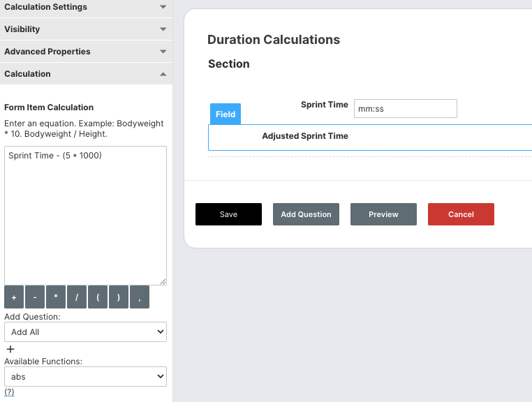Insert a multiply asterisk operator
Viewport: 532px width, 402px height.
pyautogui.click(x=56, y=297)
